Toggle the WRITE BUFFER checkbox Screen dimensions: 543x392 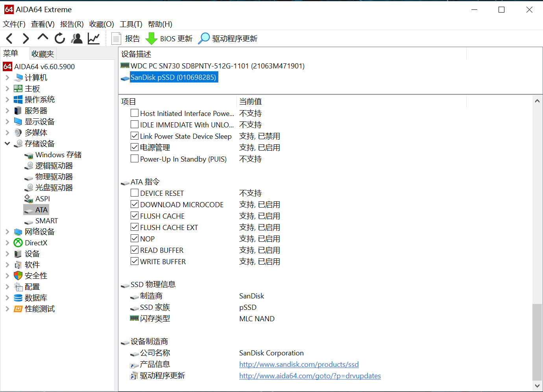click(135, 261)
